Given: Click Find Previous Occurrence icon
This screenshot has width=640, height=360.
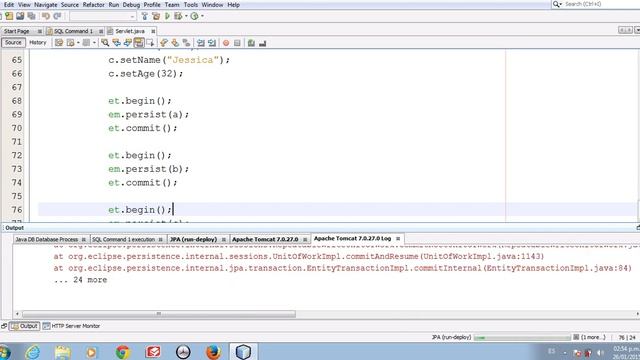Looking at the screenshot, I should [x=116, y=43].
